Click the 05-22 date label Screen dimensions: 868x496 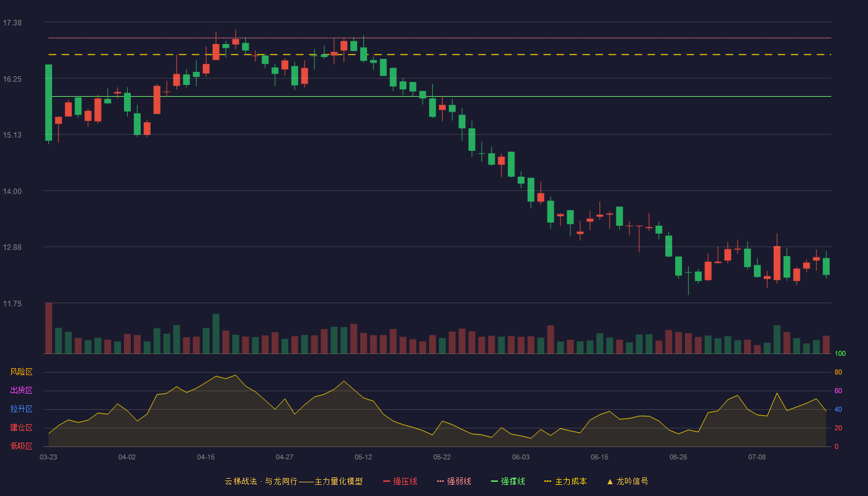(x=442, y=457)
